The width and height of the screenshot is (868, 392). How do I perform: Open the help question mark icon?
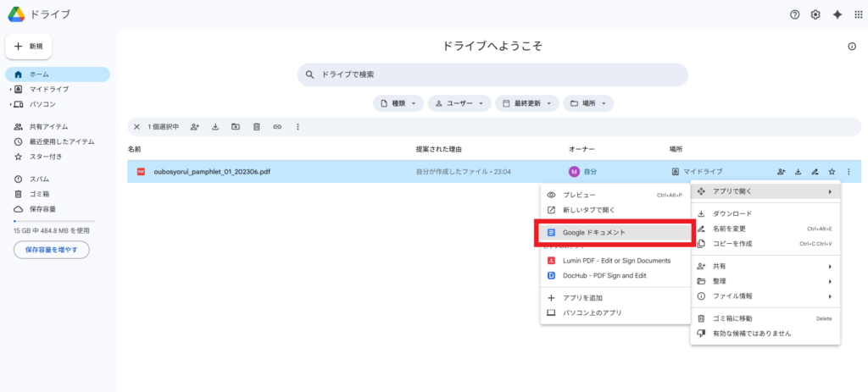coord(794,14)
